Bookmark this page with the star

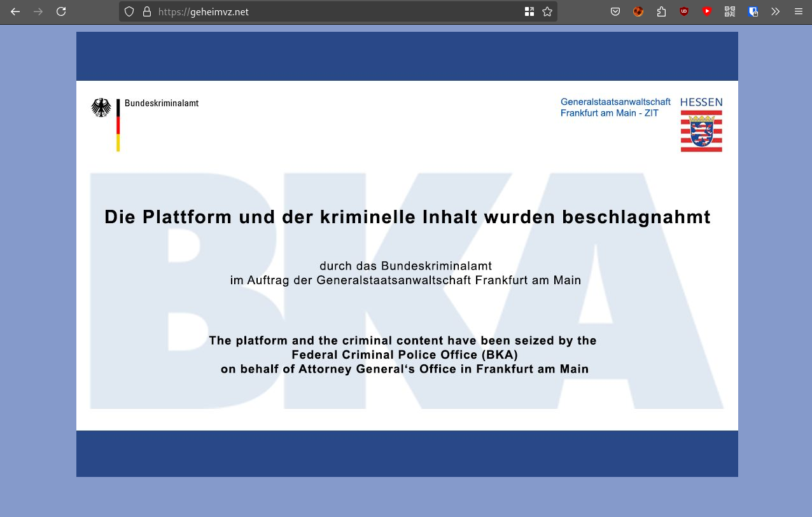click(x=547, y=11)
